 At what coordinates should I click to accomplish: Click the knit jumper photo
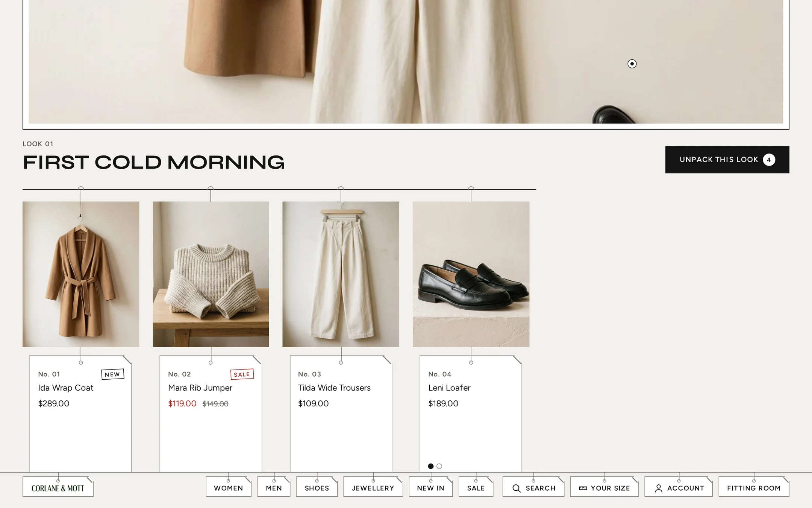pyautogui.click(x=211, y=274)
